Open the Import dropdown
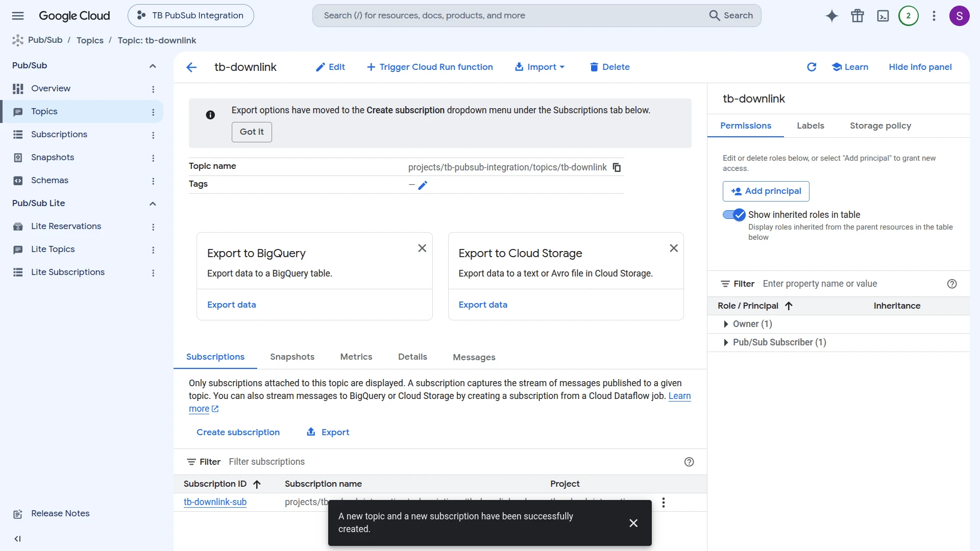 (540, 67)
